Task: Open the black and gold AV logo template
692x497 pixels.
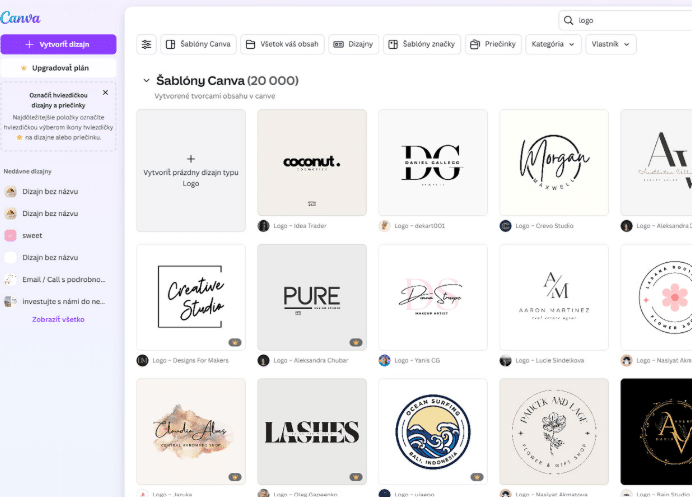Action: click(x=656, y=431)
